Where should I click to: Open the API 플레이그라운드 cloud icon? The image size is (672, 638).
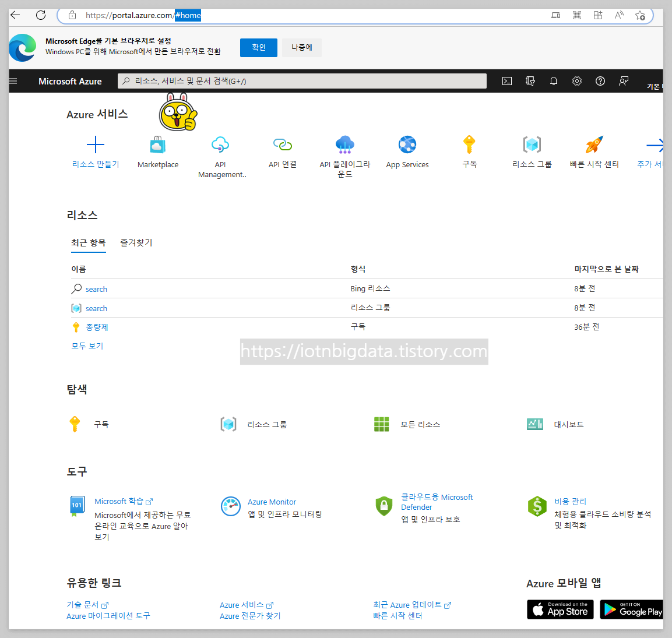pyautogui.click(x=344, y=144)
